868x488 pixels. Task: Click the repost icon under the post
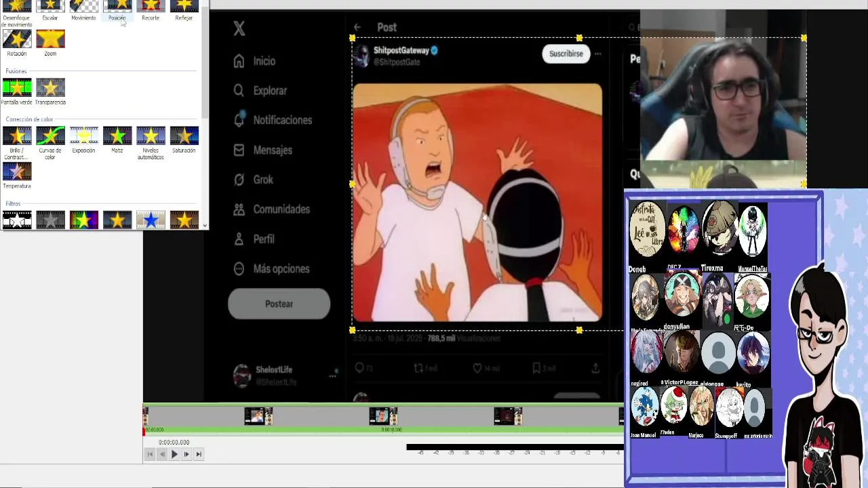coord(418,368)
